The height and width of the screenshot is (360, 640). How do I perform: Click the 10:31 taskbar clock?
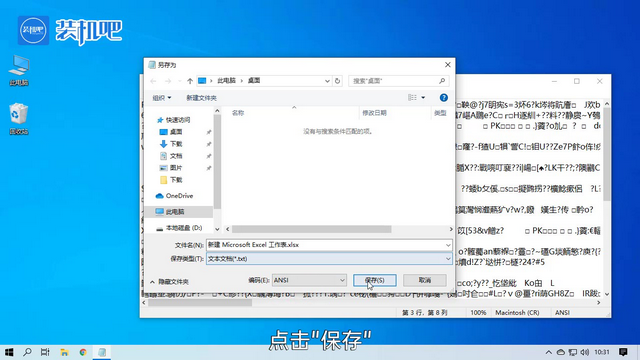point(602,352)
